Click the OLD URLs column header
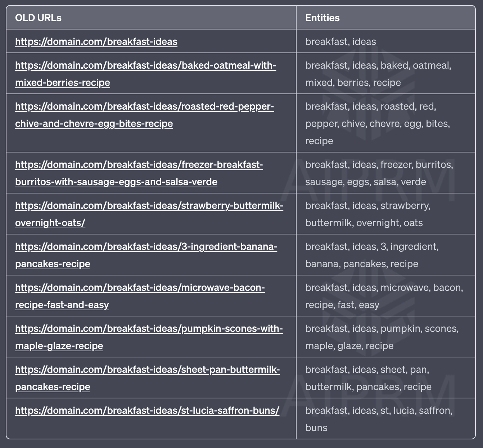 (x=38, y=18)
